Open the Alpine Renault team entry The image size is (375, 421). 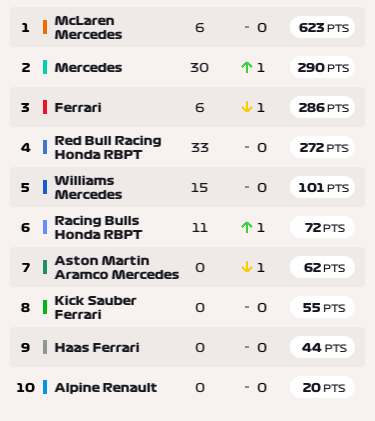(187, 387)
